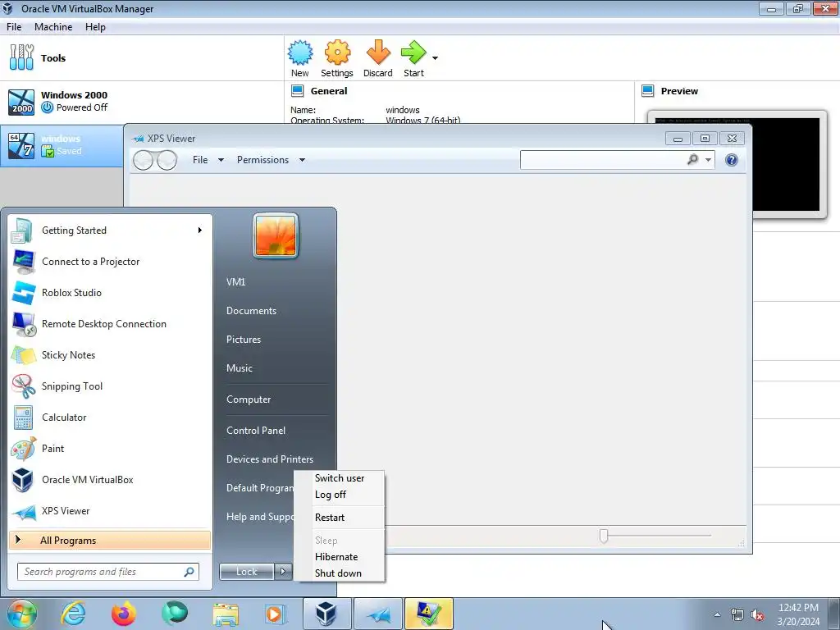Open Getting Started from Start menu

coord(110,231)
